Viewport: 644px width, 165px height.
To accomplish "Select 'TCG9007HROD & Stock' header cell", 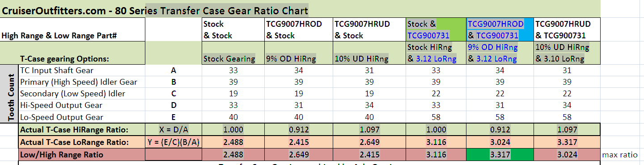I will coord(299,29).
